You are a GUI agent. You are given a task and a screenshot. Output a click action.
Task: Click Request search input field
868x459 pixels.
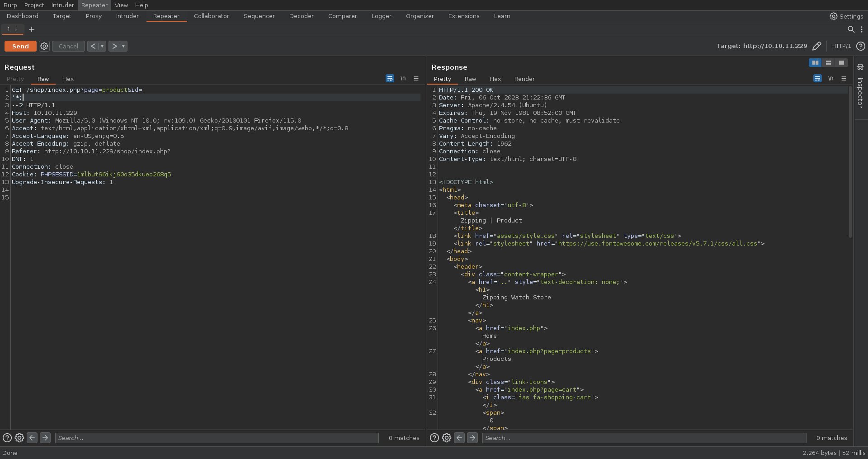[x=217, y=438]
